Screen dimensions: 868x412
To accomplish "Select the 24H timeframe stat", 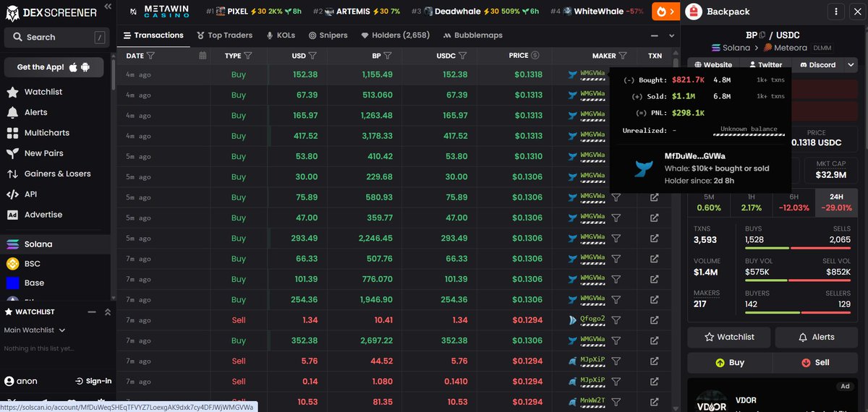I will [837, 202].
